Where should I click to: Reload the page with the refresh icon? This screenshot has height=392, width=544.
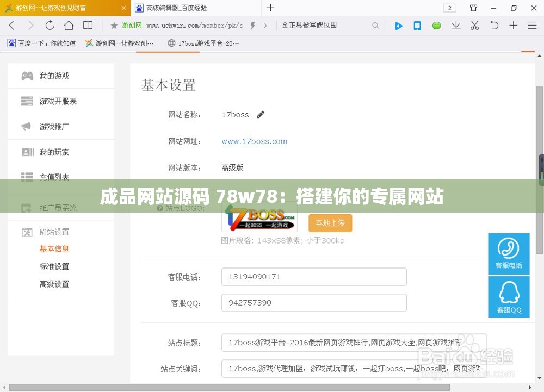click(x=50, y=26)
